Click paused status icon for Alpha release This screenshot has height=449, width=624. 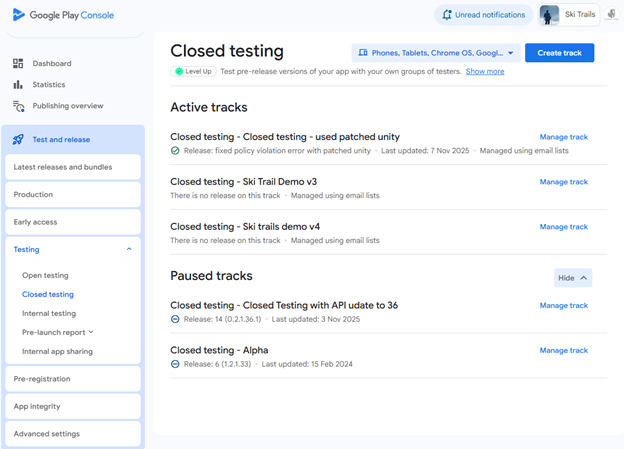(x=176, y=364)
